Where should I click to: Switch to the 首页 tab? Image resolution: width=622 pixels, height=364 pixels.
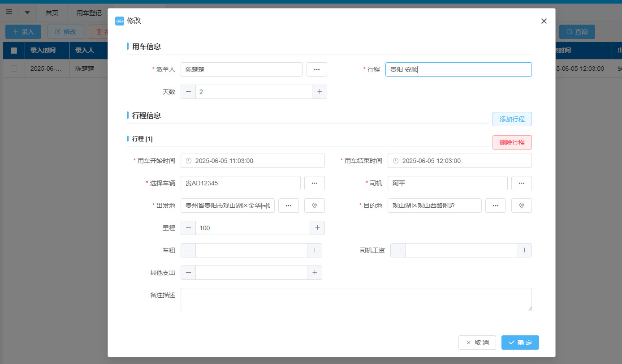pos(52,13)
